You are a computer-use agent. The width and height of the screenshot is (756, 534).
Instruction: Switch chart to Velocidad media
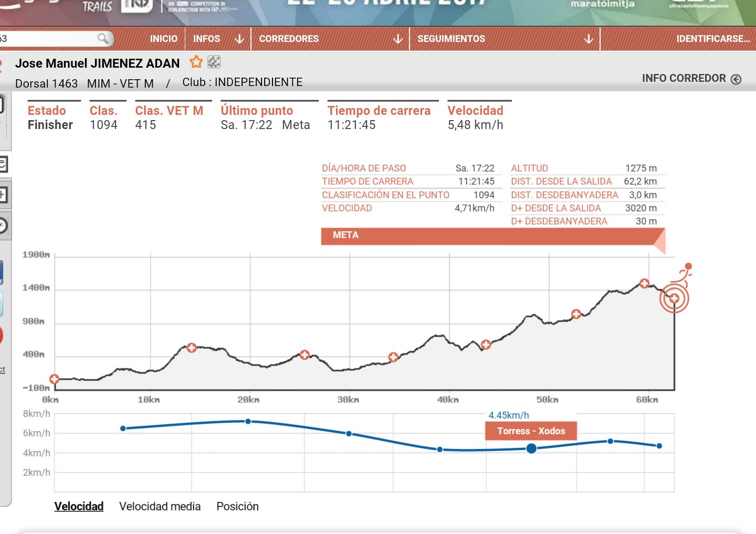[160, 506]
